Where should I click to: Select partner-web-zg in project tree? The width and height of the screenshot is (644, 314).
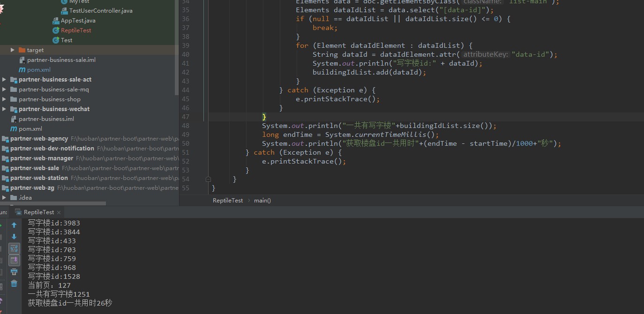(32, 188)
